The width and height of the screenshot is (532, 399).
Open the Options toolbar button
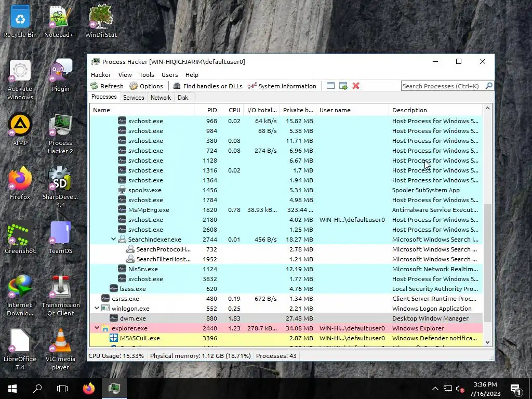click(x=146, y=86)
